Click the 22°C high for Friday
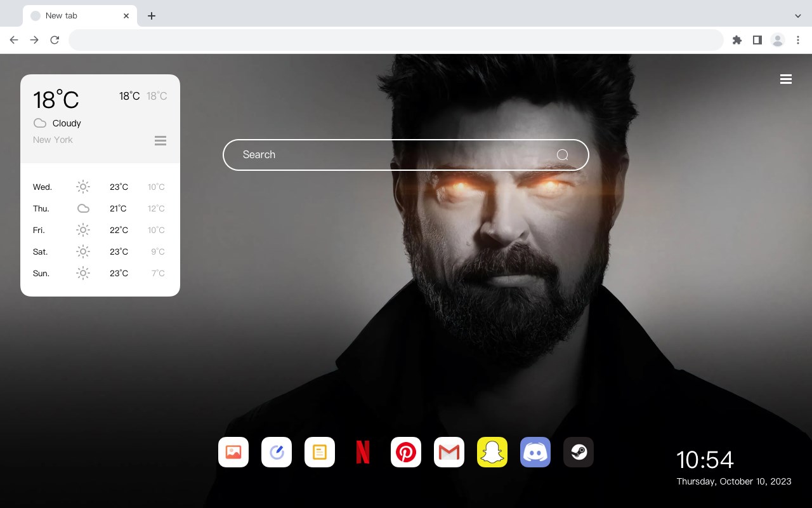The image size is (812, 508). [119, 230]
